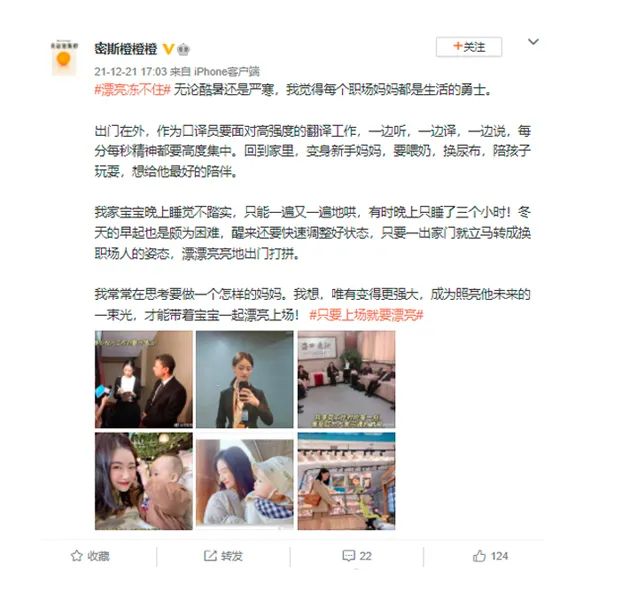Click the gold V verification badge
The width and height of the screenshot is (630, 606).
[x=168, y=49]
